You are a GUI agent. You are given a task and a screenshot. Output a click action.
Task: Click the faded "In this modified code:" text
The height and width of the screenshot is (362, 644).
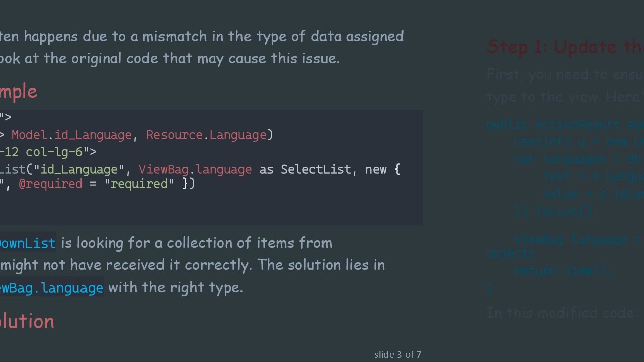tap(561, 313)
